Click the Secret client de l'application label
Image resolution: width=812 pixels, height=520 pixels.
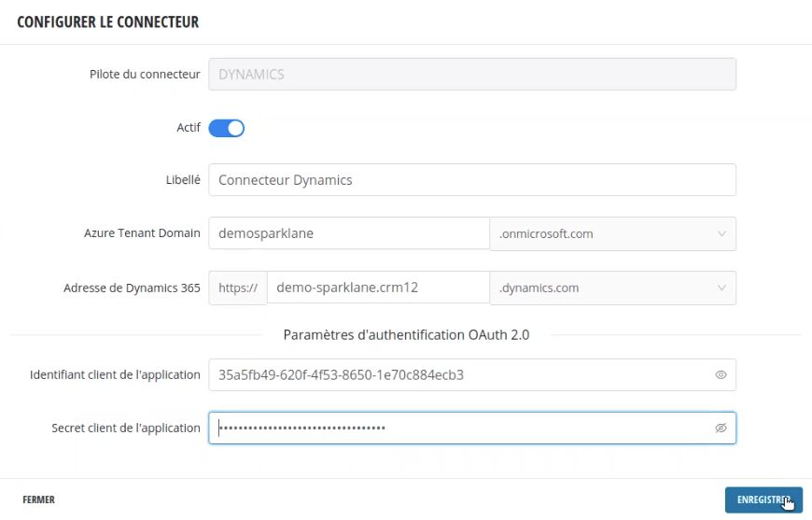click(x=126, y=428)
